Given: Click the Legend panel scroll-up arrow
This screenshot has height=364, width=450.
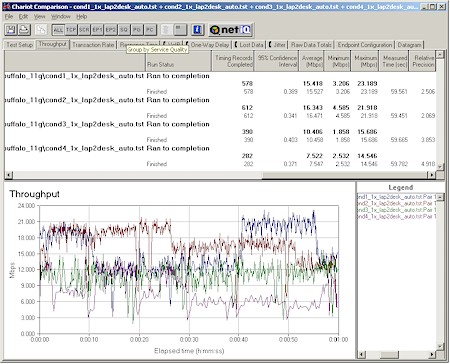Looking at the screenshot, I should (440, 197).
